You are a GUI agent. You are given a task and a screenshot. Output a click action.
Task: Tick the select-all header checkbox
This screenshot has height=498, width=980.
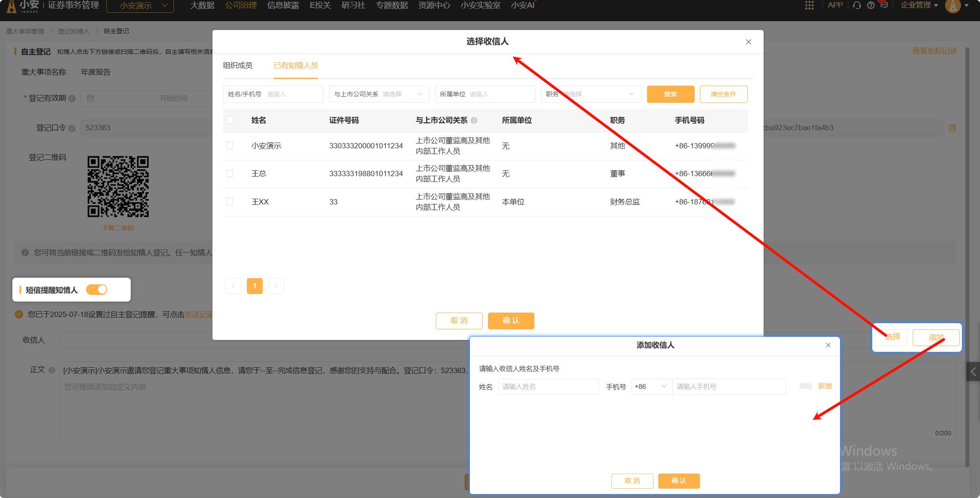(x=230, y=120)
